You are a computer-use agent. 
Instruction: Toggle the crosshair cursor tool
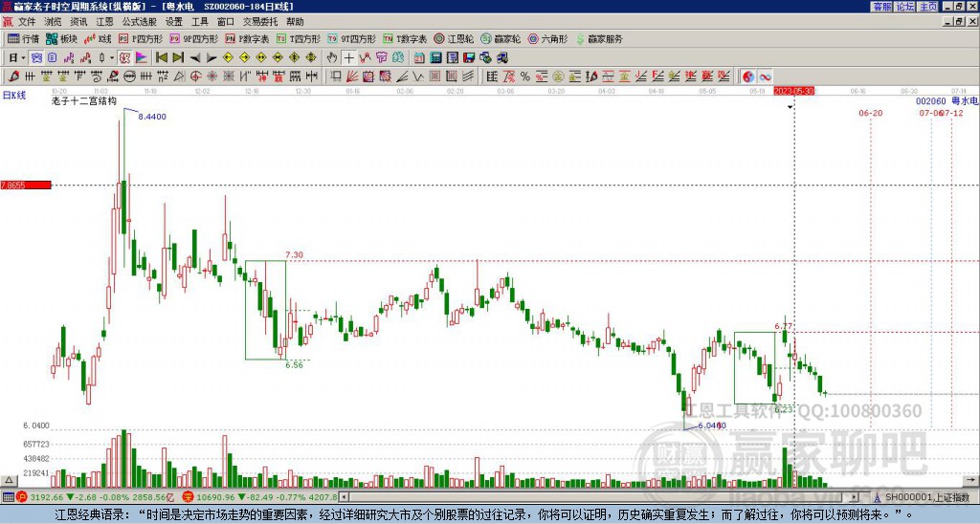pos(348,57)
